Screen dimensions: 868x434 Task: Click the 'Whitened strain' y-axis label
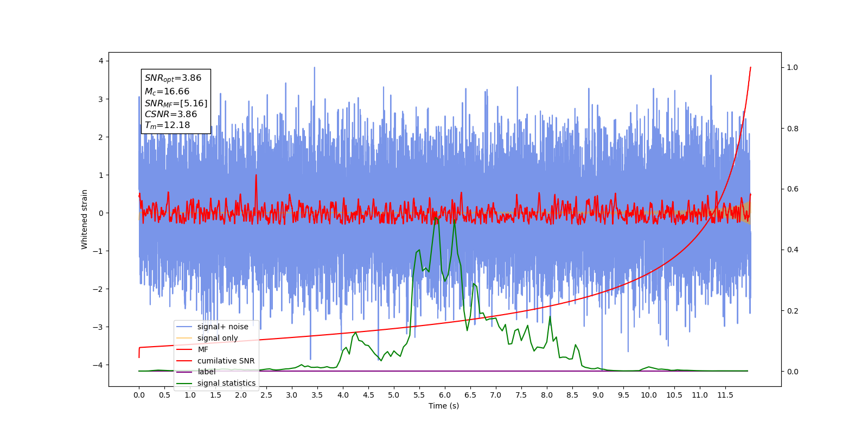point(85,219)
